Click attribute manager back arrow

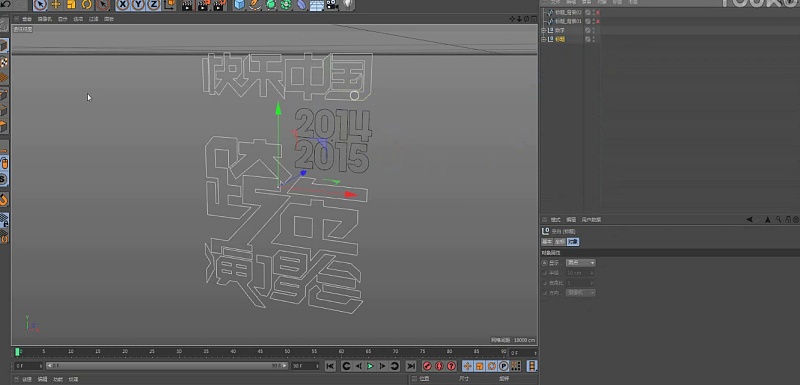click(x=749, y=220)
